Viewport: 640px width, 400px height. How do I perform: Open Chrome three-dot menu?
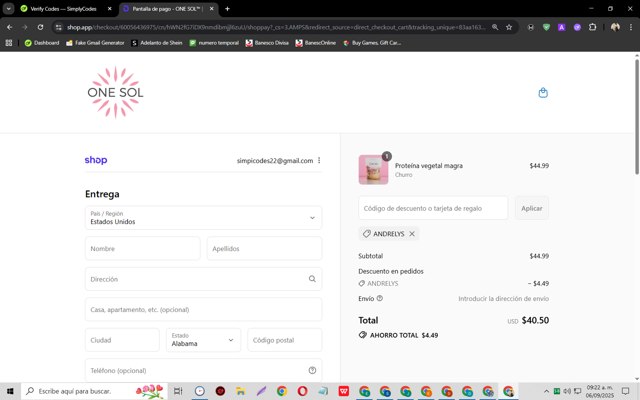pyautogui.click(x=631, y=27)
